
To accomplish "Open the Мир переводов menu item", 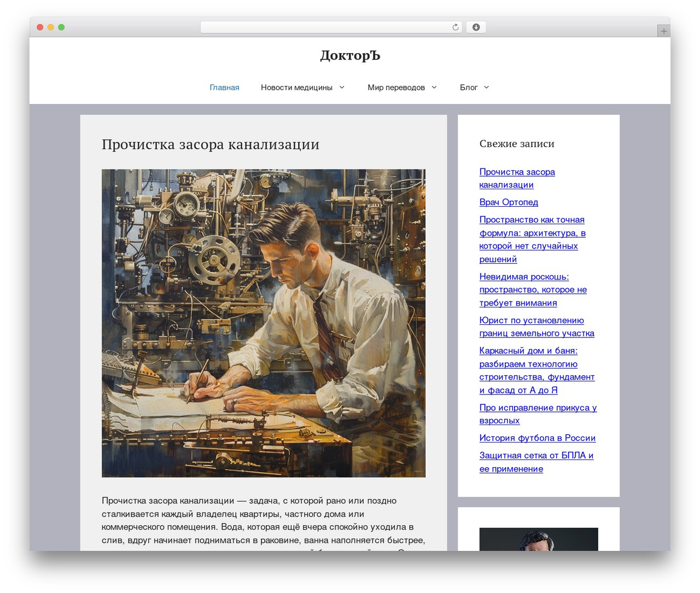I will [396, 88].
